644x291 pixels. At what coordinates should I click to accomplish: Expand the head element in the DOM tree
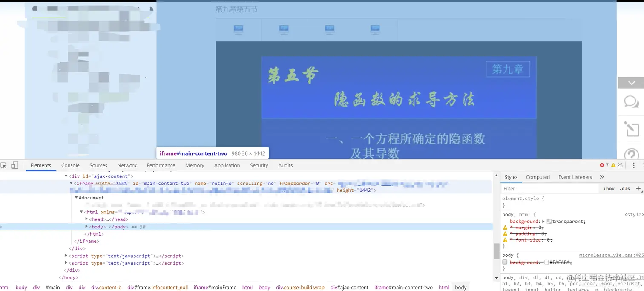coord(86,219)
